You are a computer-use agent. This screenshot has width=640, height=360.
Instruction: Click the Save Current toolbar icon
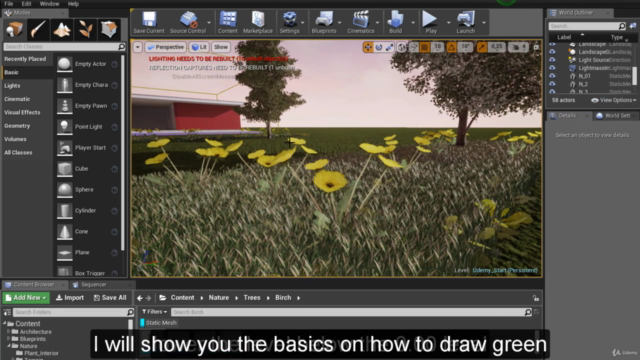point(149,22)
